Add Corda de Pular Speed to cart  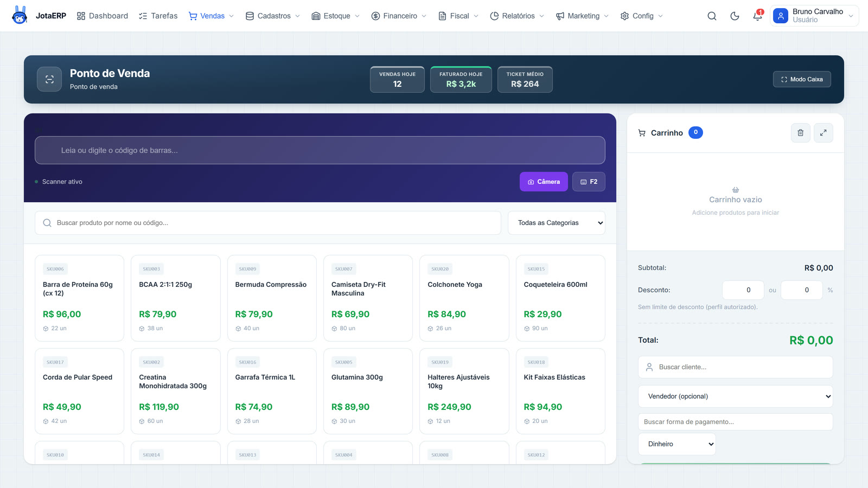[79, 391]
